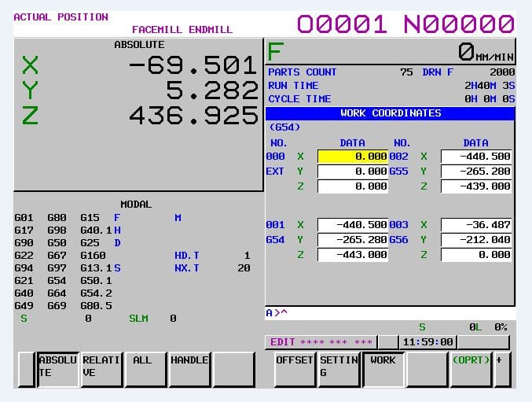Select the EXT Z offset data field
Viewport: 532px width, 402px height.
click(x=353, y=186)
